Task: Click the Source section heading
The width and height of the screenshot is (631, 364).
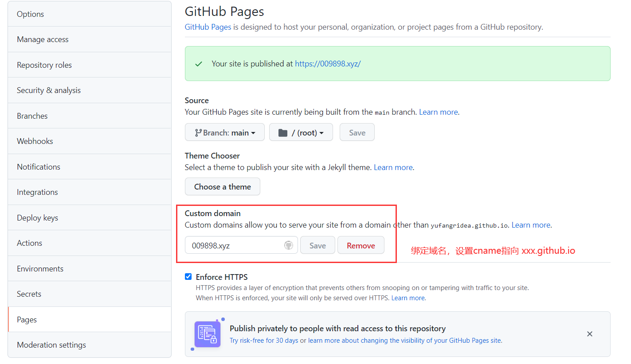Action: pyautogui.click(x=197, y=101)
